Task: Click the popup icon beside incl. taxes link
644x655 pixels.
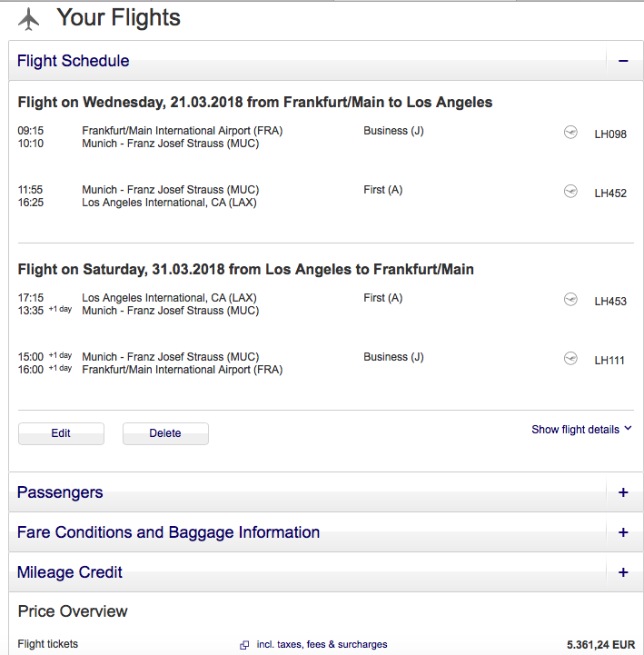Action: pyautogui.click(x=244, y=645)
